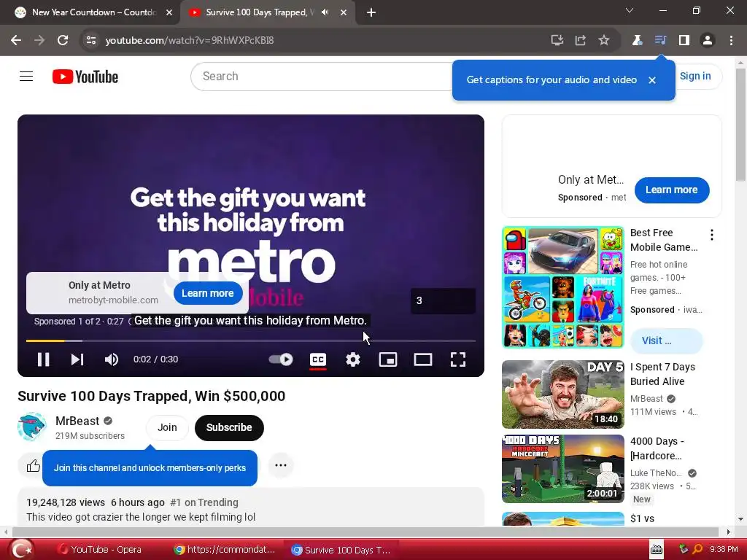This screenshot has height=560, width=747.
Task: Click the video progress bar
Action: coord(251,341)
